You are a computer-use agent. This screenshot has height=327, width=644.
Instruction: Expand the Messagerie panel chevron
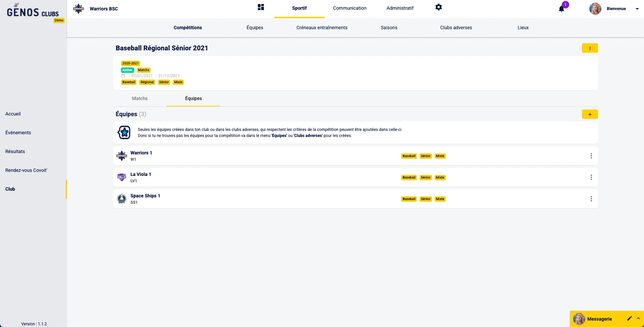(x=638, y=318)
